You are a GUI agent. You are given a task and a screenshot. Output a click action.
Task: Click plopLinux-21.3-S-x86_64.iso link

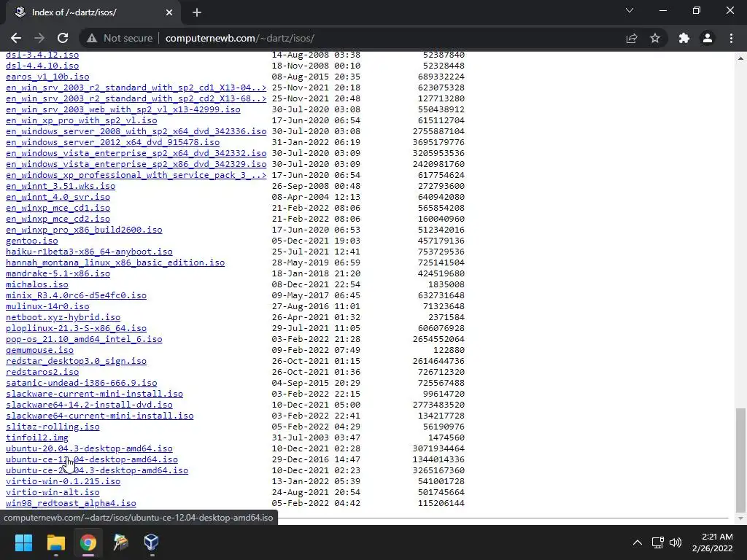76,329
